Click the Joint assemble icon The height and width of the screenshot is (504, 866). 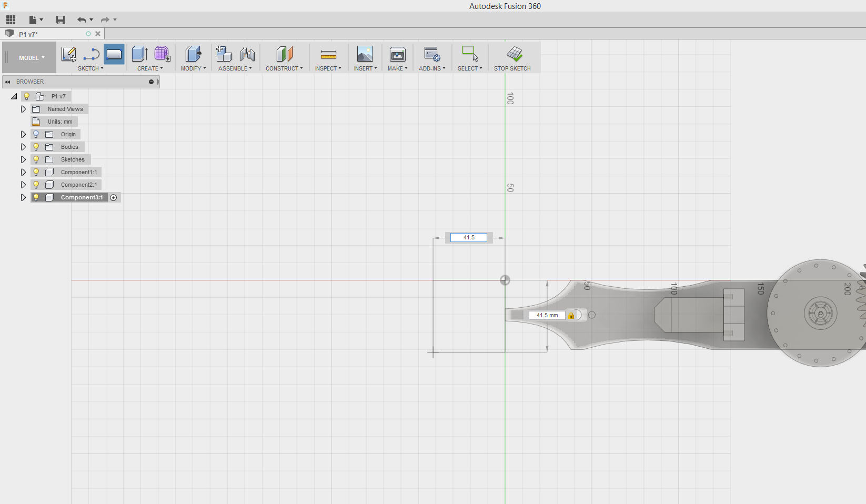[247, 54]
